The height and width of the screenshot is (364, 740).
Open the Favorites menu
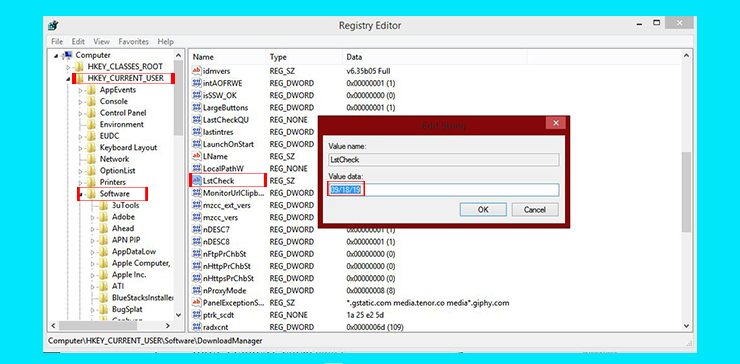(x=134, y=42)
